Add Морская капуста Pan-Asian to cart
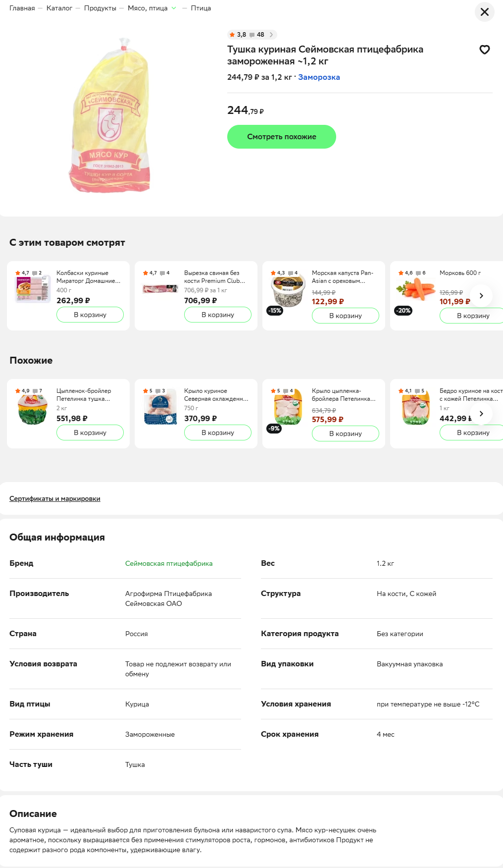 pyautogui.click(x=346, y=316)
